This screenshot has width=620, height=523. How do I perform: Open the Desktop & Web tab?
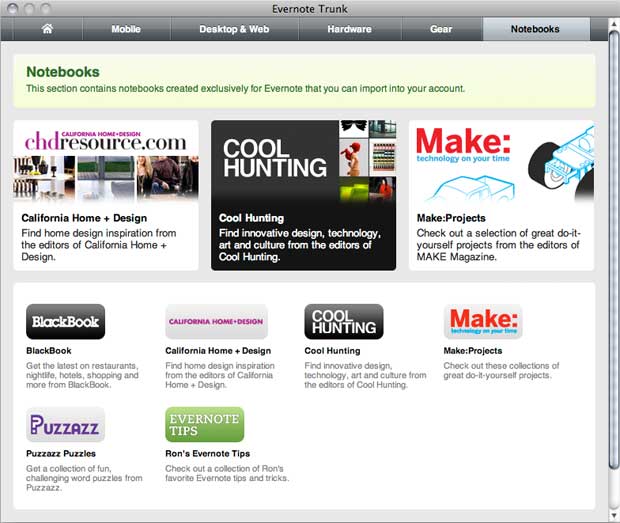pyautogui.click(x=234, y=29)
